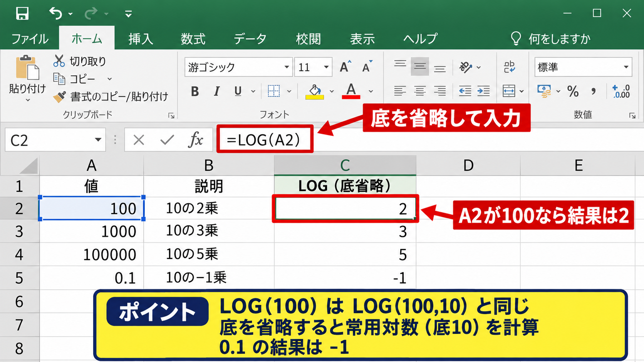Click the Save icon in title bar

point(22,13)
